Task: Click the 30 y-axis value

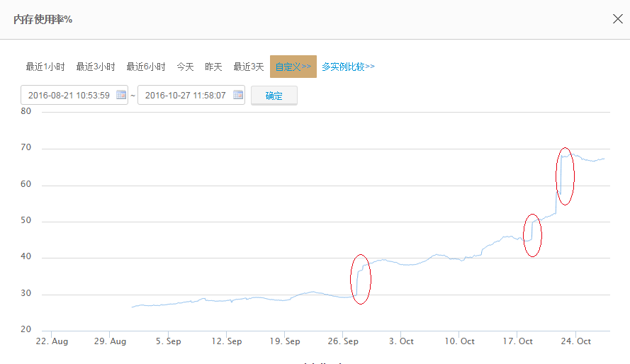Action: [26, 293]
